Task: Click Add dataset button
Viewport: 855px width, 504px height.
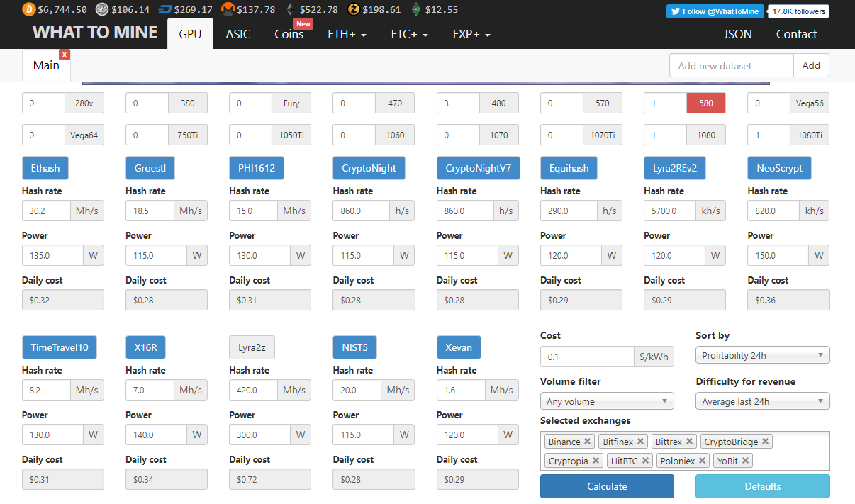Action: [811, 65]
